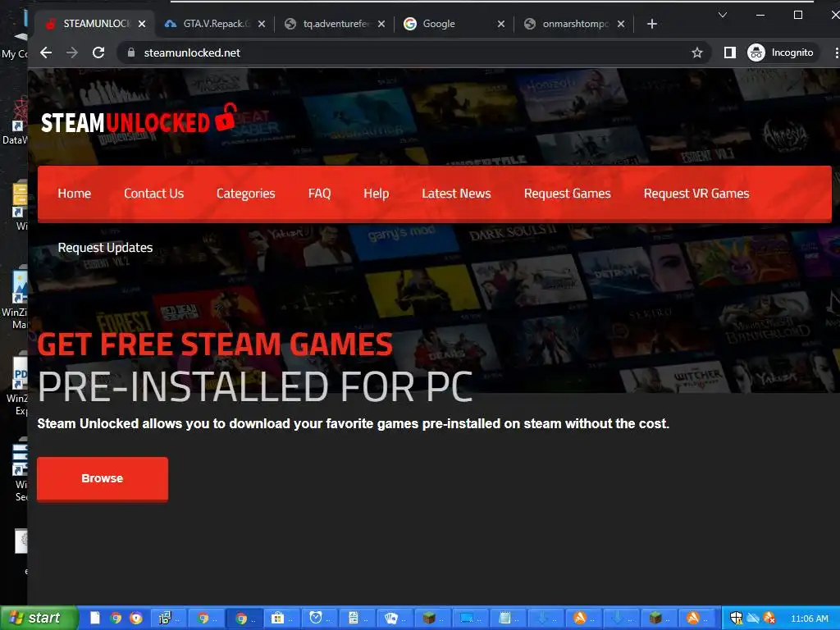840x630 pixels.
Task: Open the alarm clock taskbar item
Action: point(319,619)
